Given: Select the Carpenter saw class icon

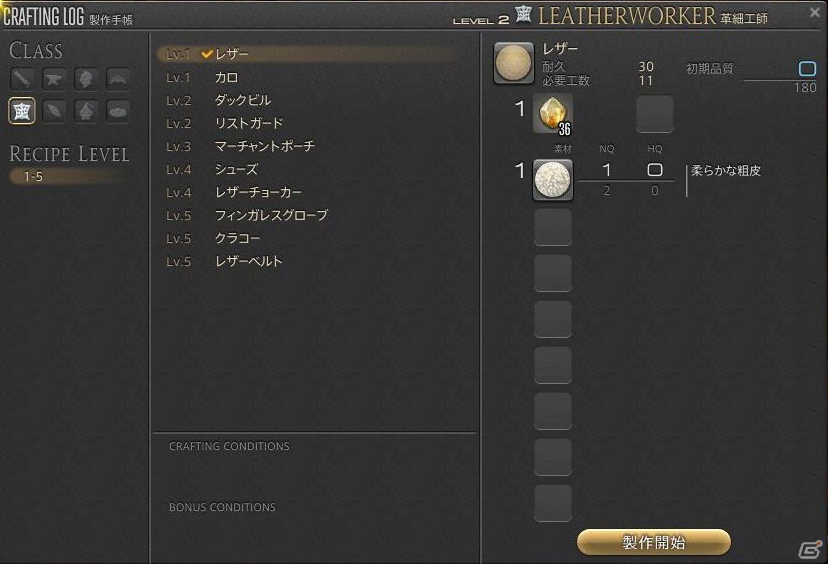Looking at the screenshot, I should click(x=22, y=79).
